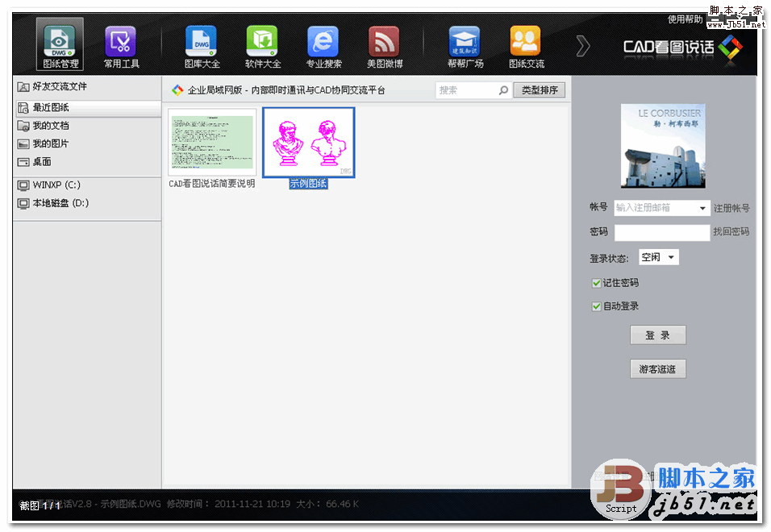Screen dimensions: 771x532
Task: Toggle the 自动登录 checkbox
Action: [x=597, y=306]
